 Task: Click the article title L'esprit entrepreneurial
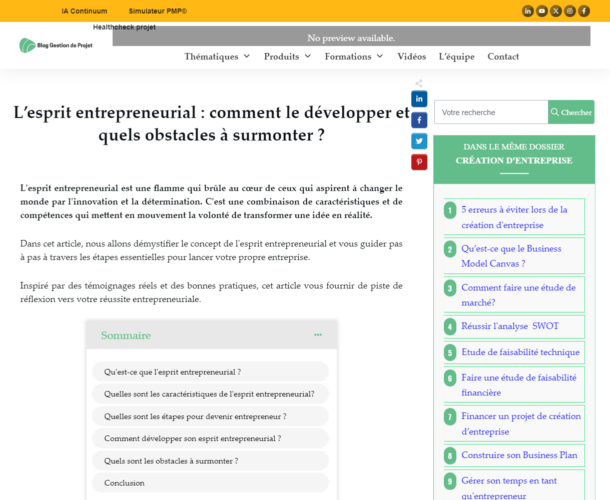[211, 124]
